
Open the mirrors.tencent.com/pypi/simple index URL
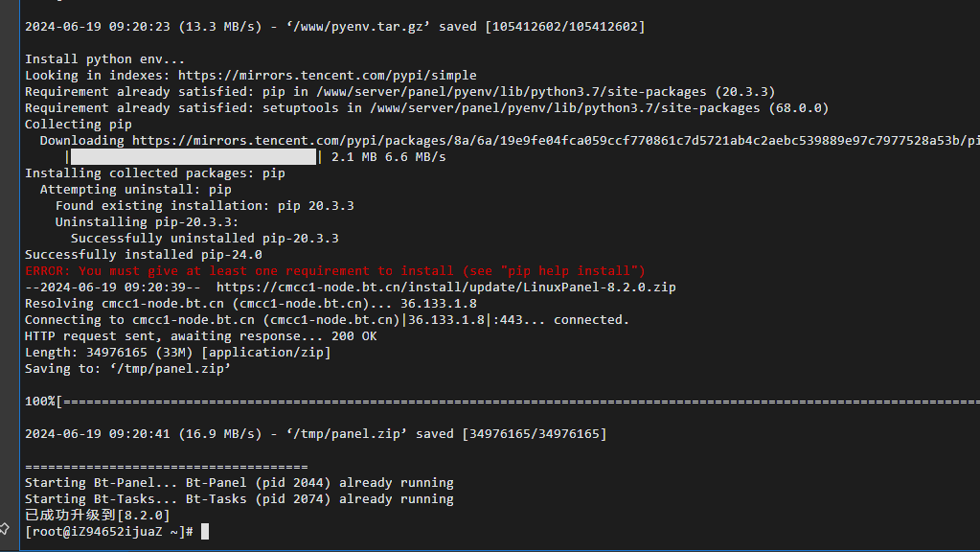327,76
